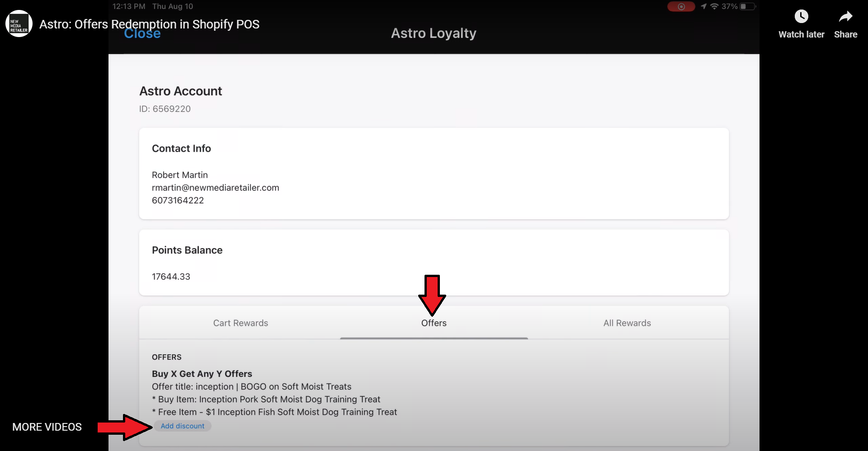
Task: Switch to the Cart Rewards tab
Action: tap(241, 323)
